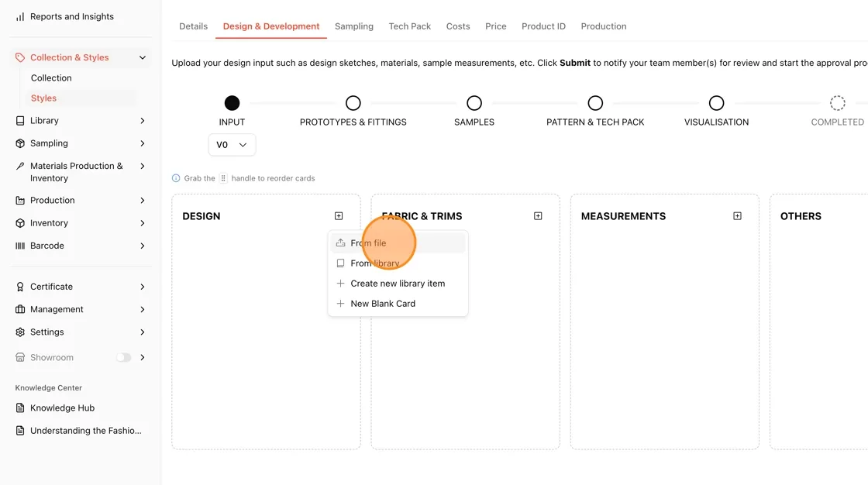Expand the Certificate submenu chevron
Screen dimensions: 868x485
click(143, 287)
